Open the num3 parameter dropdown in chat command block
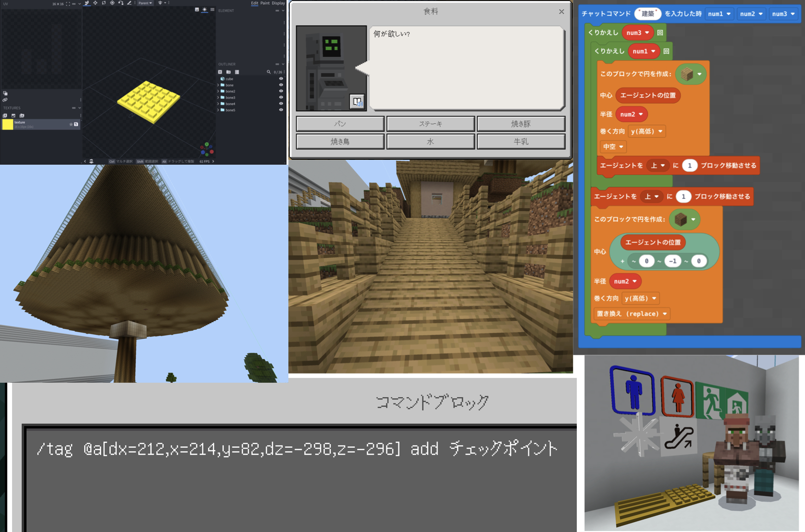This screenshot has width=805, height=532. [x=783, y=14]
